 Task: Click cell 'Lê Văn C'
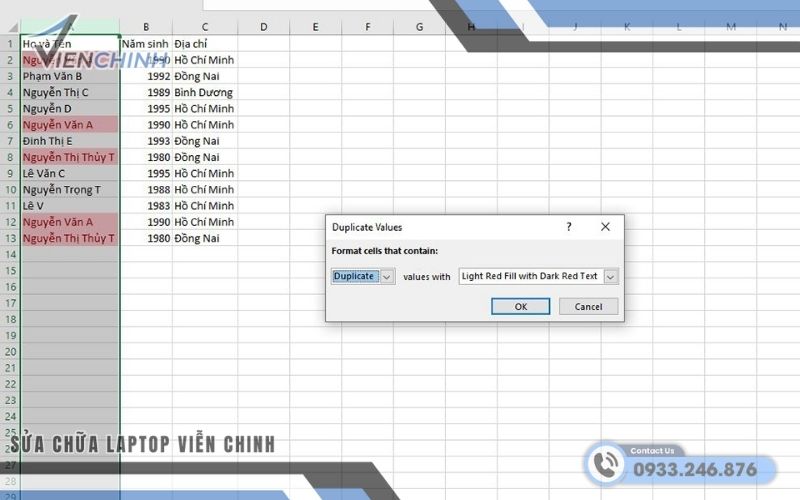point(70,173)
